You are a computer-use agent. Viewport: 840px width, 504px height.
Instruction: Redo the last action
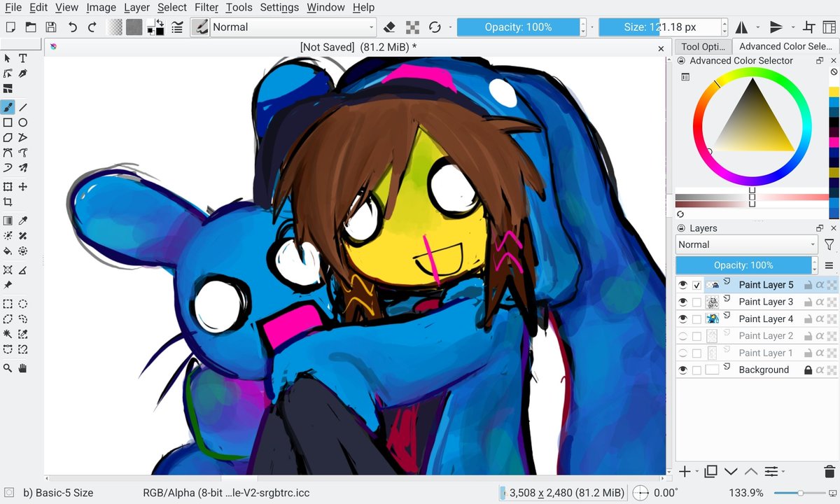coord(92,27)
